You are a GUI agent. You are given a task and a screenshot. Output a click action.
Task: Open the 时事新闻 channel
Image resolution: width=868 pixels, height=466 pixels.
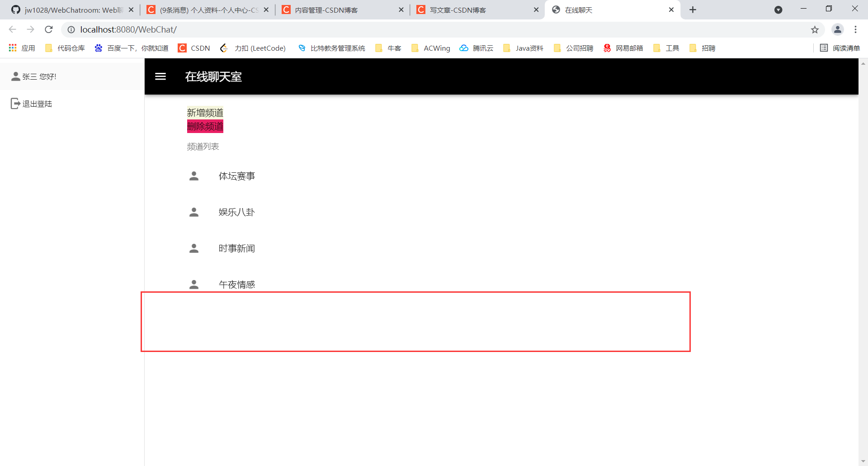coord(237,248)
